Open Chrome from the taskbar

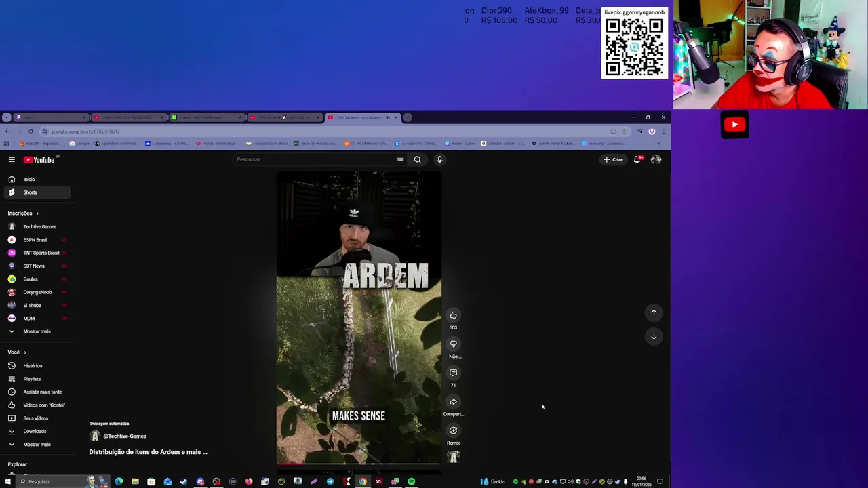[363, 481]
